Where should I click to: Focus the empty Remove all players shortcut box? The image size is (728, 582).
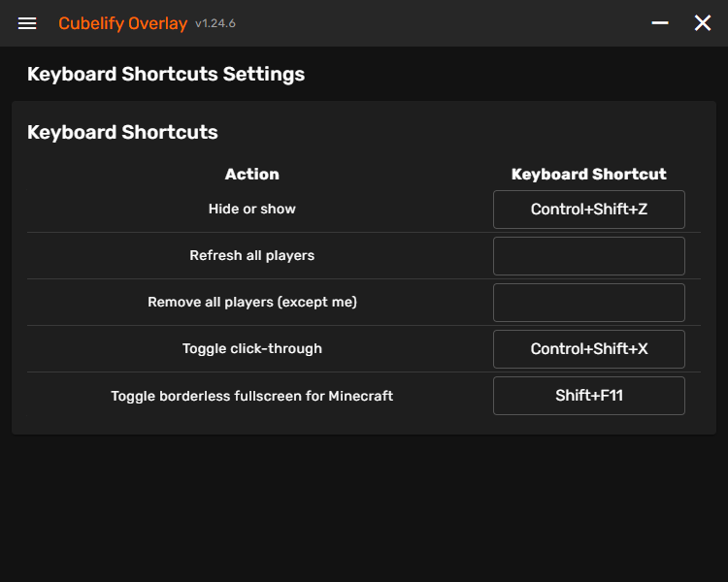pos(588,303)
